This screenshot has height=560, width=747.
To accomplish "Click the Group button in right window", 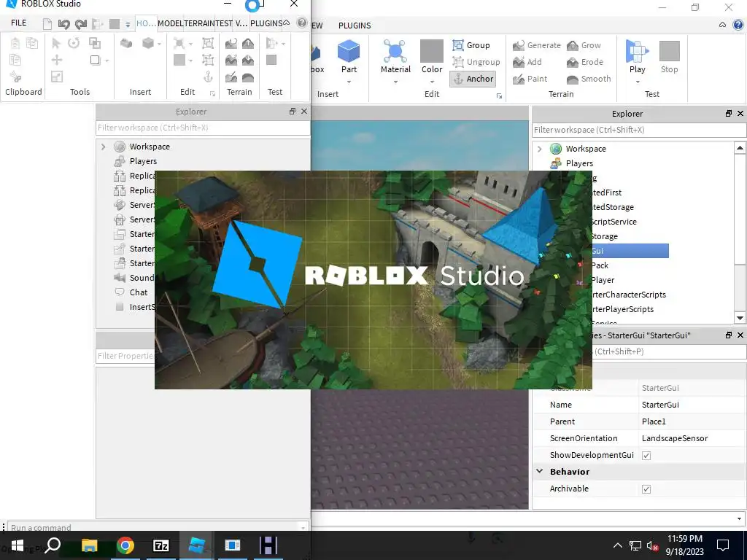I will click(471, 45).
